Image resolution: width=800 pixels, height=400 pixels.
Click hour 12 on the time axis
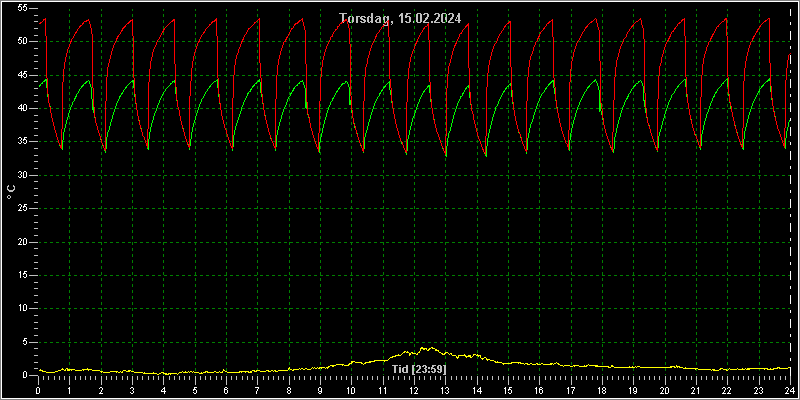(x=413, y=390)
